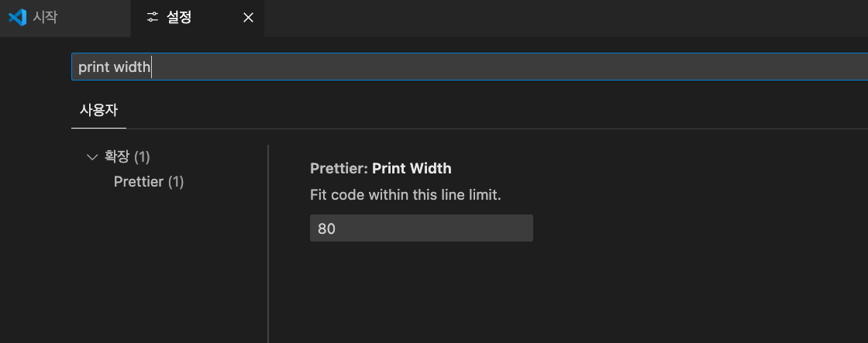Screen dimensions: 868x343
Task: Click the (1) count beside Prettier
Action: tap(176, 182)
